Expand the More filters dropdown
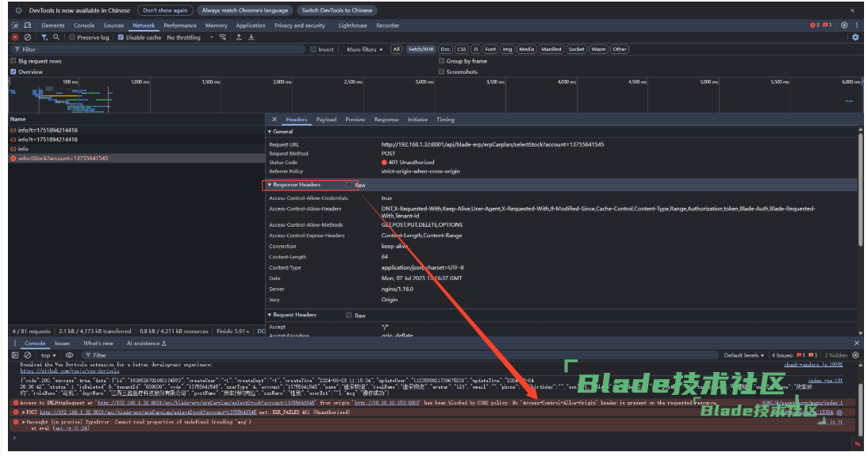This screenshot has height=456, width=868. click(365, 49)
